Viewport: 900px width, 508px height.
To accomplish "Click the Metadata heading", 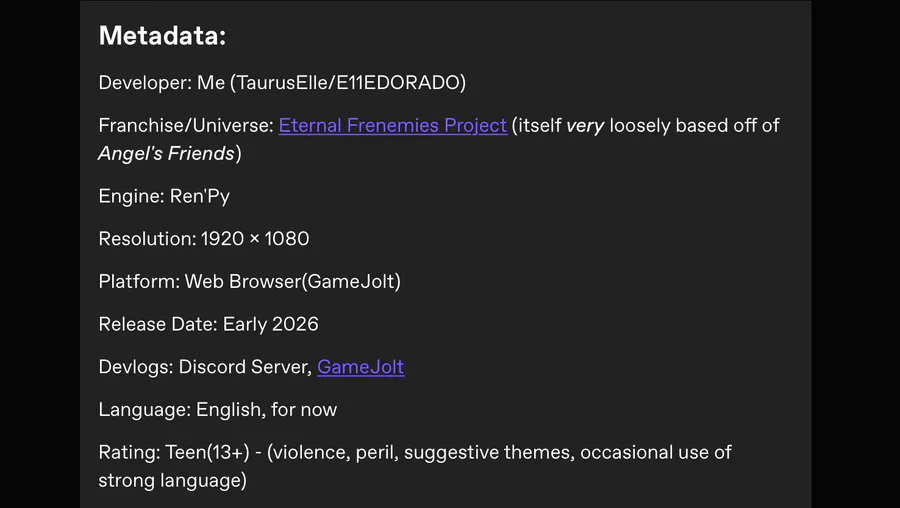I will (162, 37).
